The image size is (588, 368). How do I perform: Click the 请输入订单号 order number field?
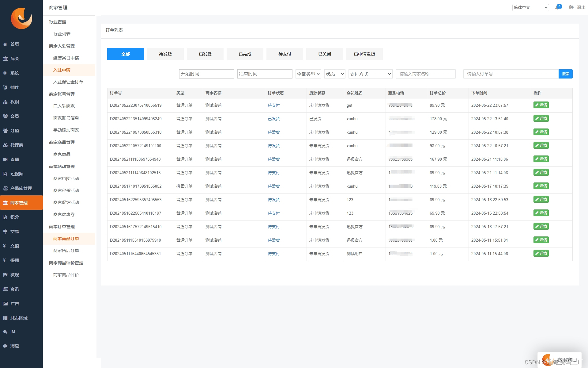[x=511, y=74]
